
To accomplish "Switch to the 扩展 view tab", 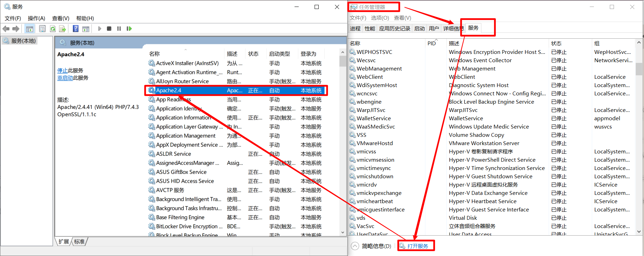I will coord(64,241).
